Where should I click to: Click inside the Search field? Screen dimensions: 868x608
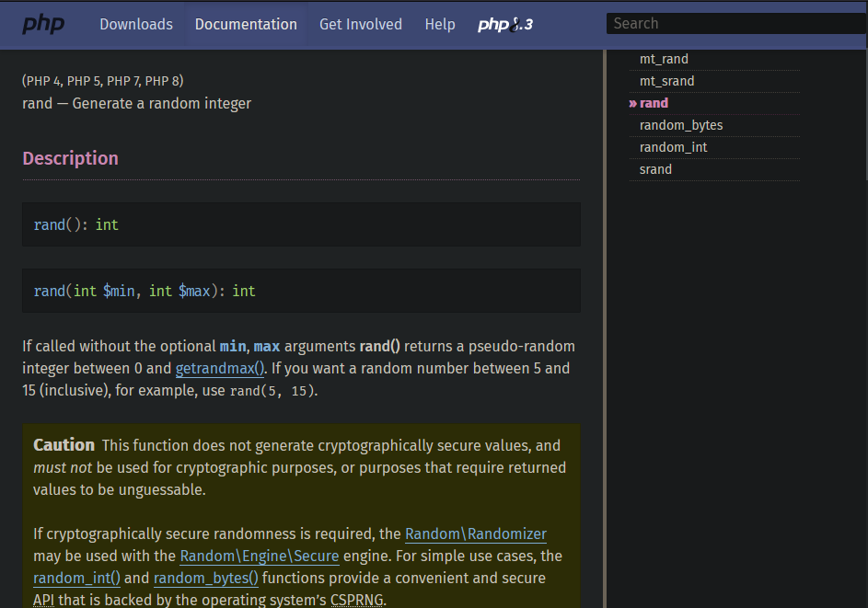pyautogui.click(x=736, y=23)
